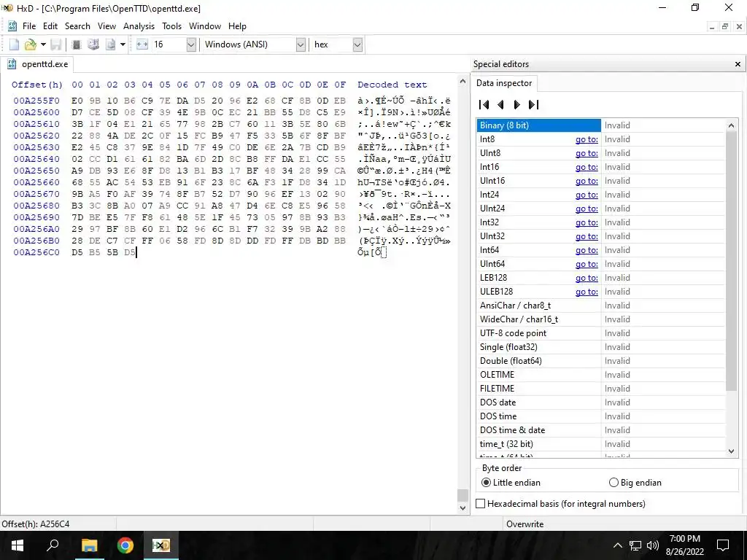Open the Tools menu
Screen dimensions: 747x560
click(171, 26)
